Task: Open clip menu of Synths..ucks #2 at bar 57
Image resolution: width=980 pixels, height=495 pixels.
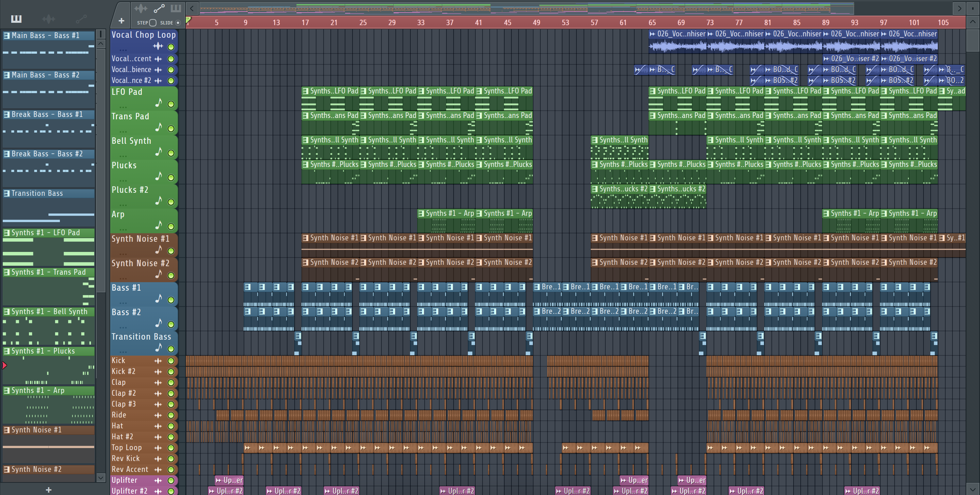Action: pyautogui.click(x=594, y=189)
